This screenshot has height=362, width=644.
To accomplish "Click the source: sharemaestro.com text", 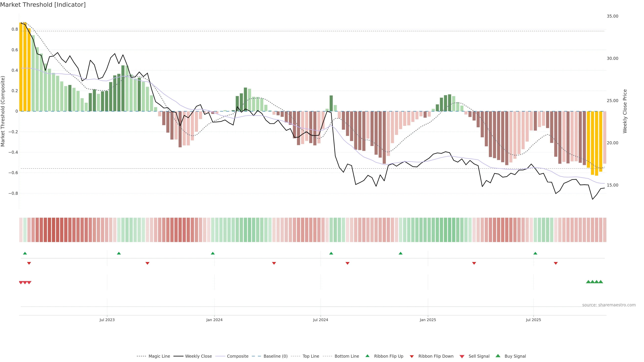I will pos(609,305).
